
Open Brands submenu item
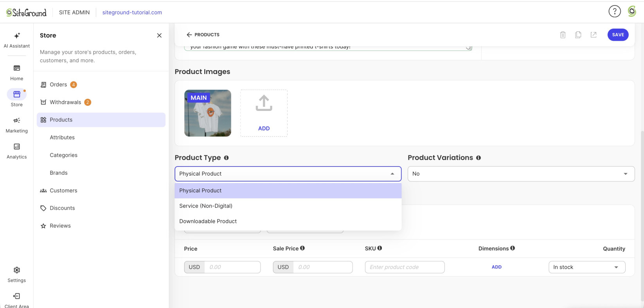click(59, 173)
